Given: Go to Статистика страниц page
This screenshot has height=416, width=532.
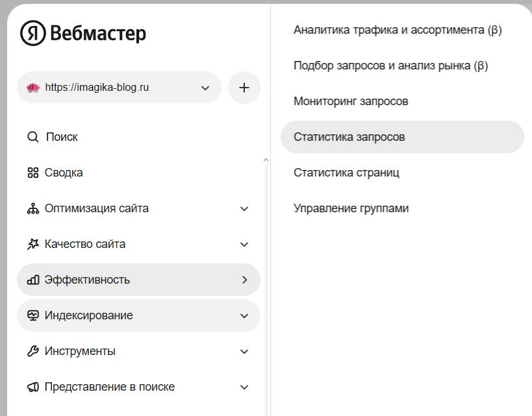Looking at the screenshot, I should (x=346, y=173).
